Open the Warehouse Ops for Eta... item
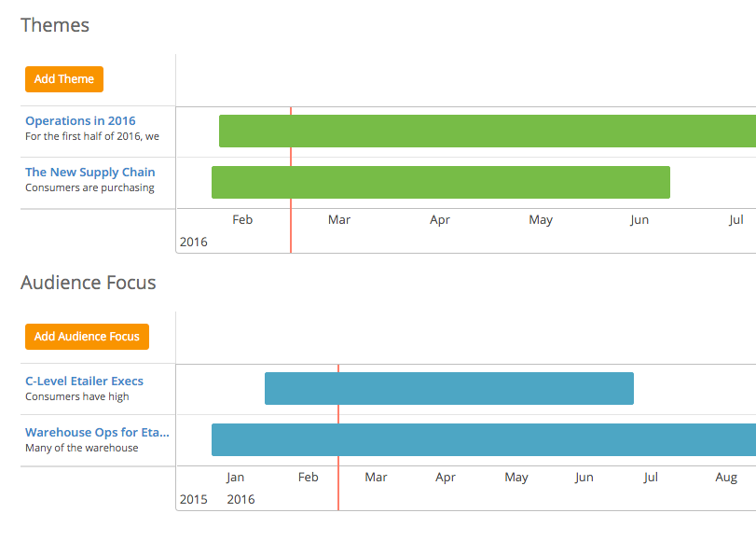756x541 pixels. tap(96, 432)
